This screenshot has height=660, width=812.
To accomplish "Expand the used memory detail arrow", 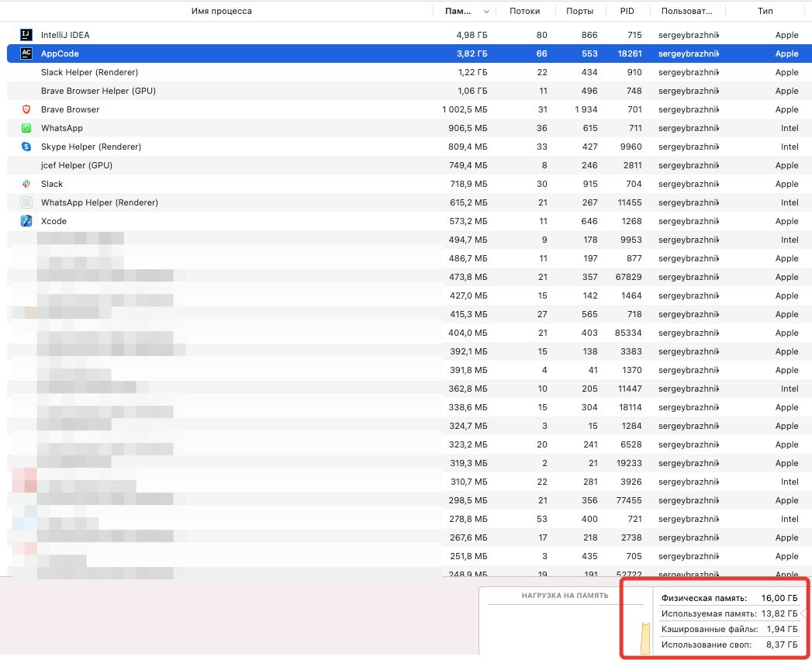I will (802, 613).
